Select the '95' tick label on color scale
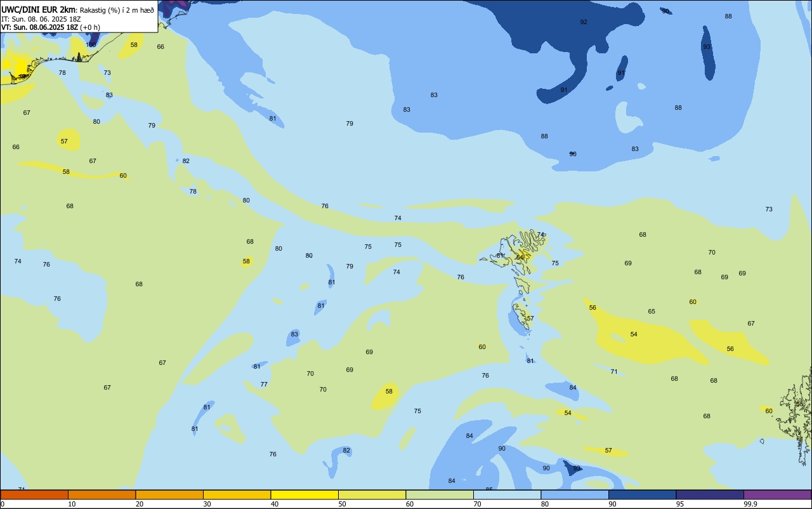 coord(680,504)
